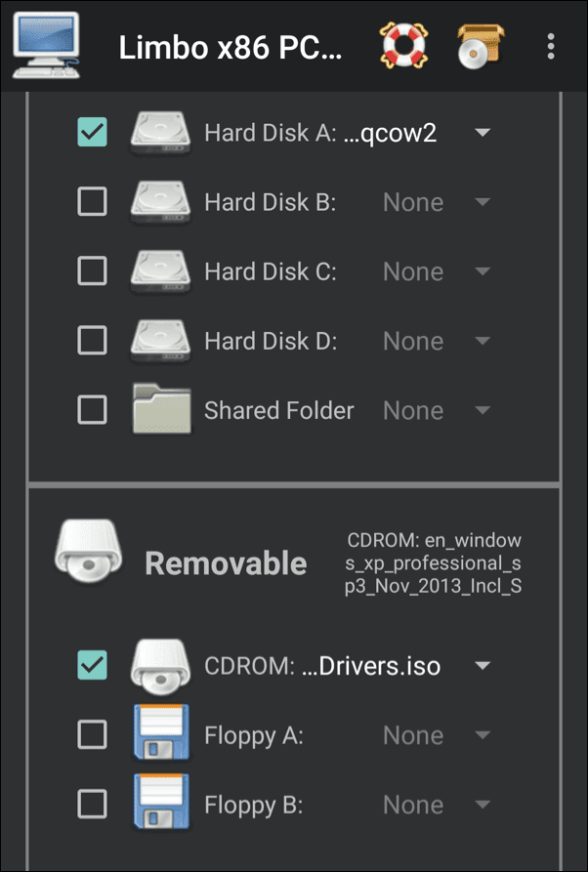This screenshot has width=588, height=872.
Task: Open the three-dot overflow menu
Action: (x=551, y=46)
